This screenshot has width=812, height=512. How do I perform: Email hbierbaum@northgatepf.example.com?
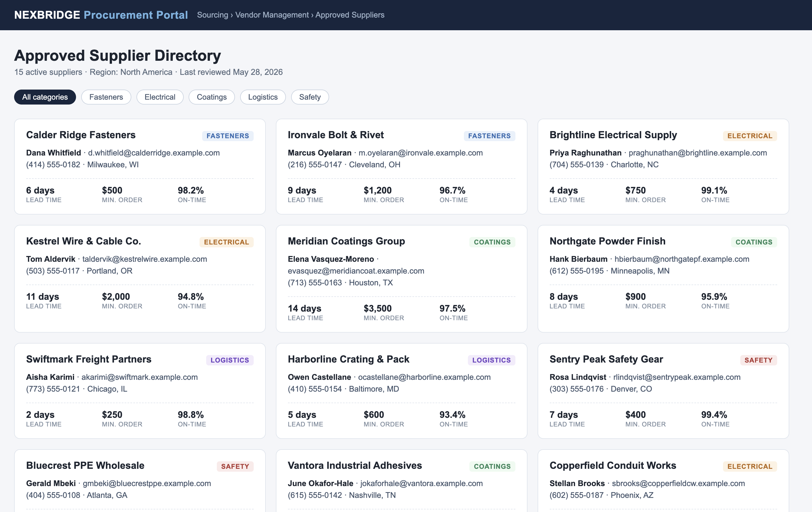pyautogui.click(x=682, y=259)
